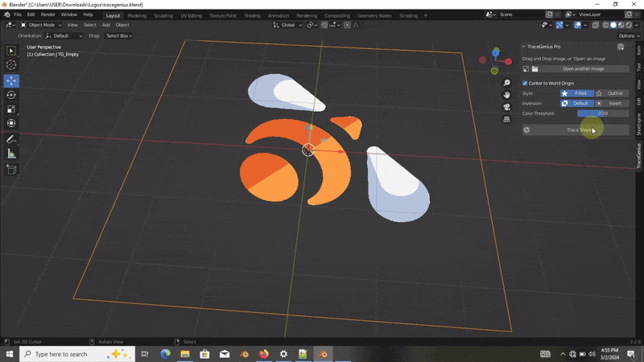This screenshot has width=644, height=362.
Task: Switch perspective/orthographic grid icon
Action: pyautogui.click(x=507, y=119)
